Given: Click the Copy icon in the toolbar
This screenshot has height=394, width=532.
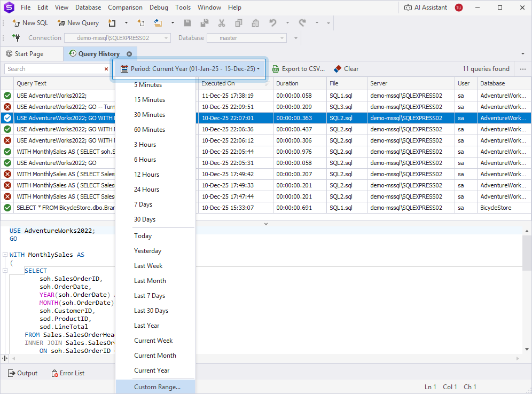Looking at the screenshot, I should [239, 23].
